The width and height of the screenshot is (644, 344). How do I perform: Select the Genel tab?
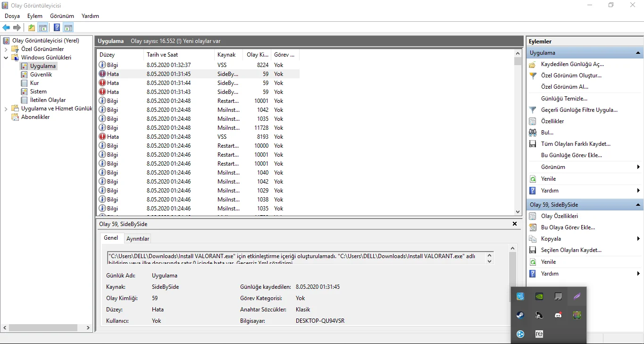pyautogui.click(x=111, y=238)
